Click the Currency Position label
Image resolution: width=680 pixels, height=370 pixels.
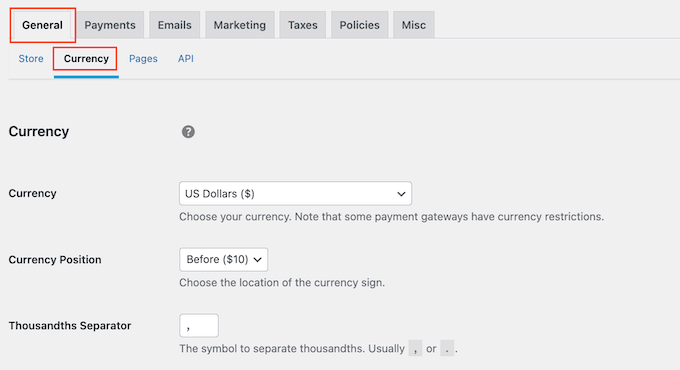(x=55, y=259)
